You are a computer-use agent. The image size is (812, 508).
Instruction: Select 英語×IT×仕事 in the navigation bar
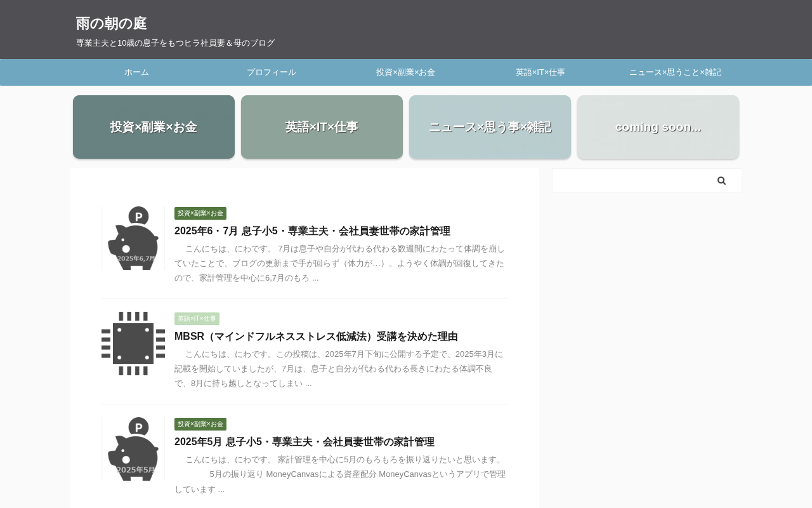pyautogui.click(x=540, y=72)
